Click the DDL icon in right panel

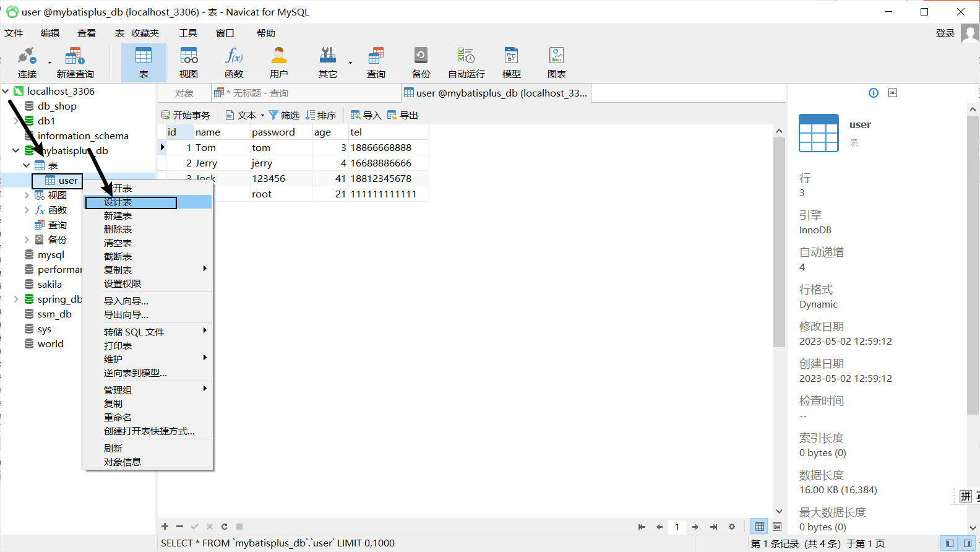coord(893,93)
